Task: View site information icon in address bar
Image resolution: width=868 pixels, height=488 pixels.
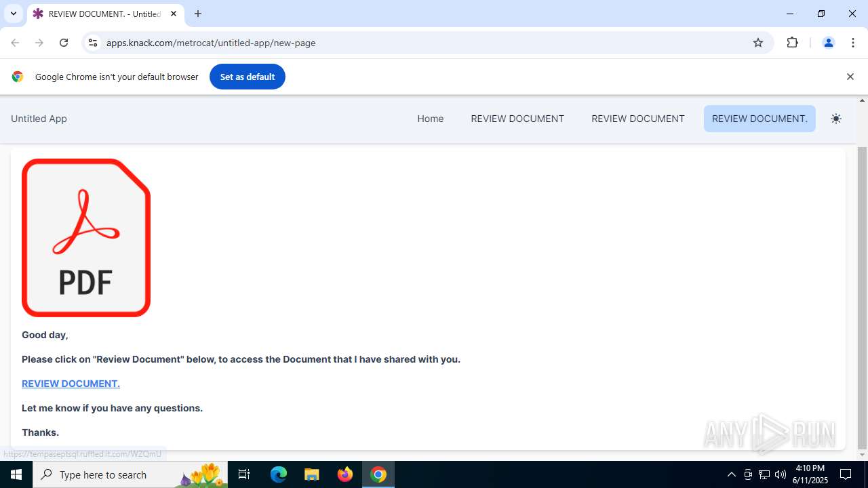Action: pyautogui.click(x=93, y=43)
